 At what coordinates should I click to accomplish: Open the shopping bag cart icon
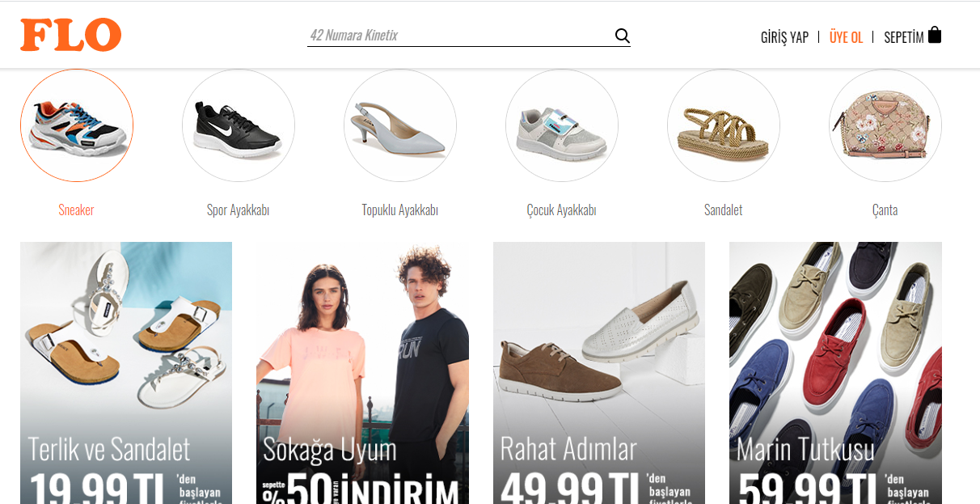935,35
